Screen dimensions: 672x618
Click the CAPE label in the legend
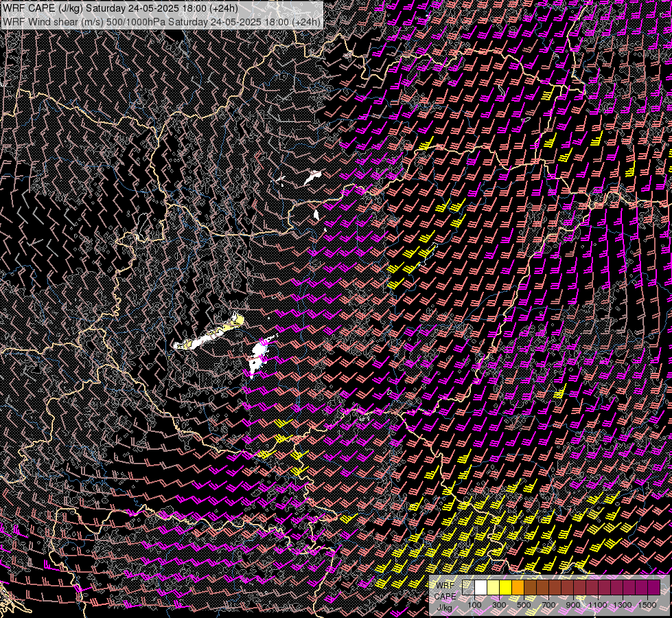coord(445,596)
